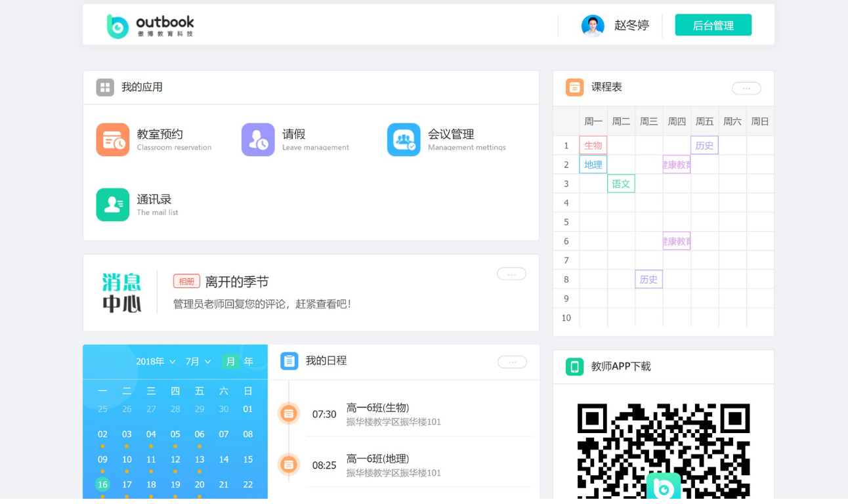Switch calendar to 年 year view
This screenshot has width=848, height=504.
coord(249,362)
